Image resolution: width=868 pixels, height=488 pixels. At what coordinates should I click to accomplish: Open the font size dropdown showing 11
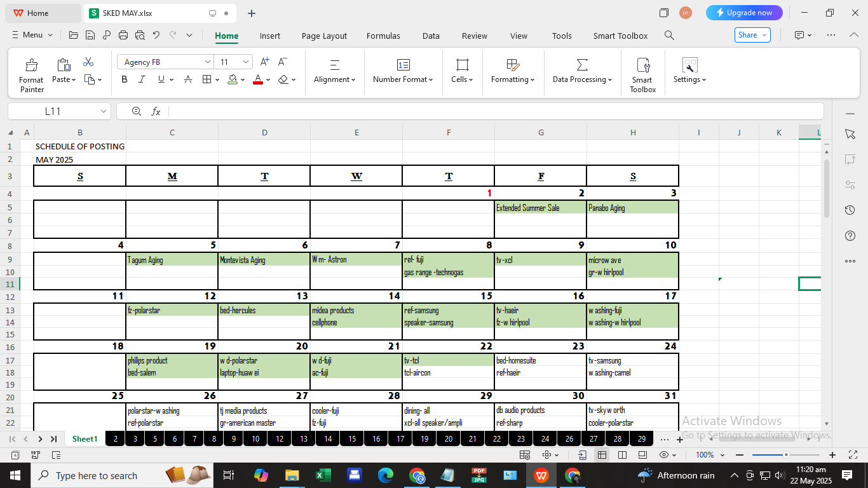click(x=246, y=62)
